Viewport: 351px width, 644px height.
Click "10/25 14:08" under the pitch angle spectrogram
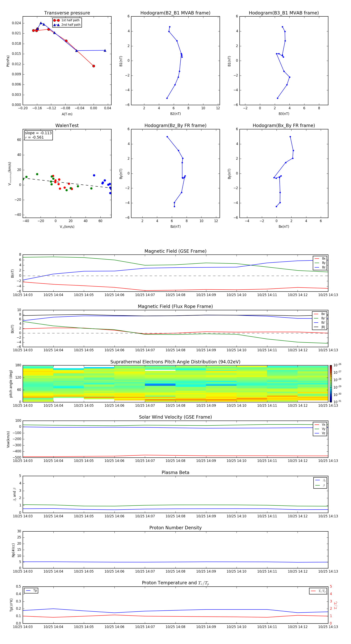[175, 406]
